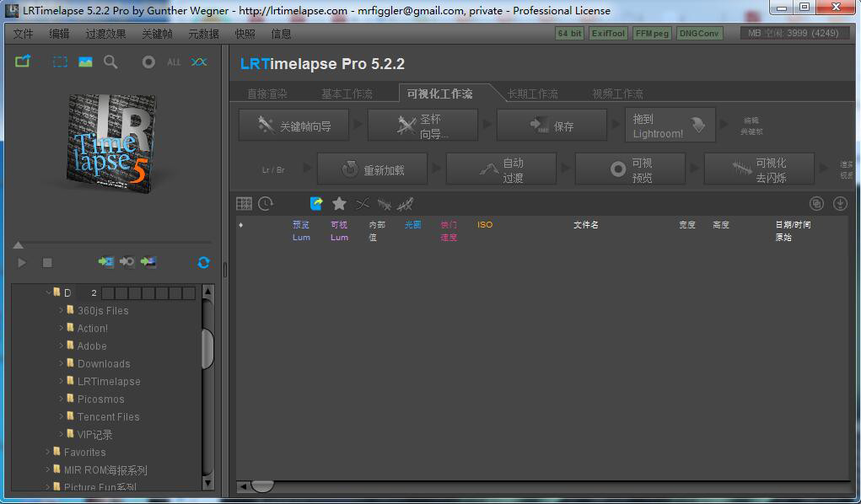Open the magnifier zoom tool
Screen dimensions: 861x504
[110, 62]
